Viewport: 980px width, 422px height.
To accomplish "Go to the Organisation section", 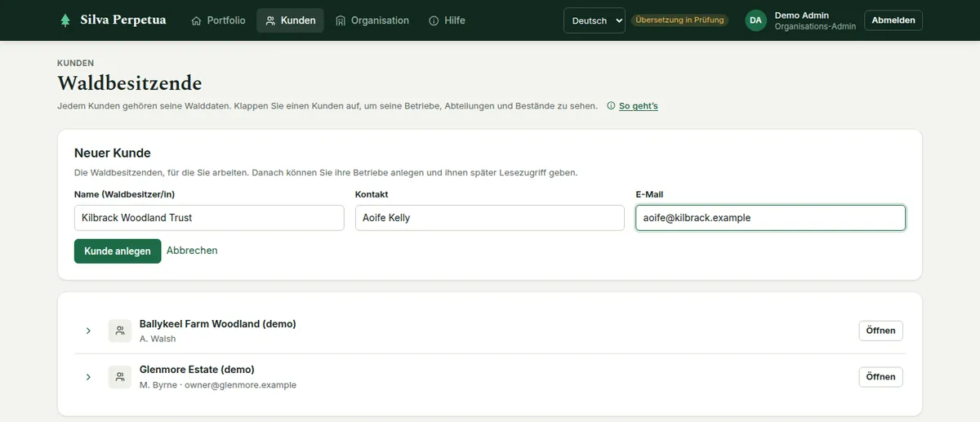I will (x=372, y=20).
